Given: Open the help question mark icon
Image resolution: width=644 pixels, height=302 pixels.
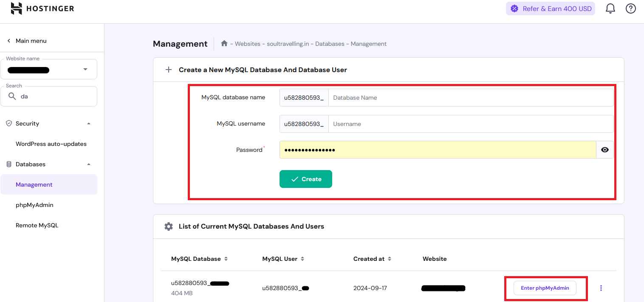Looking at the screenshot, I should pyautogui.click(x=631, y=8).
